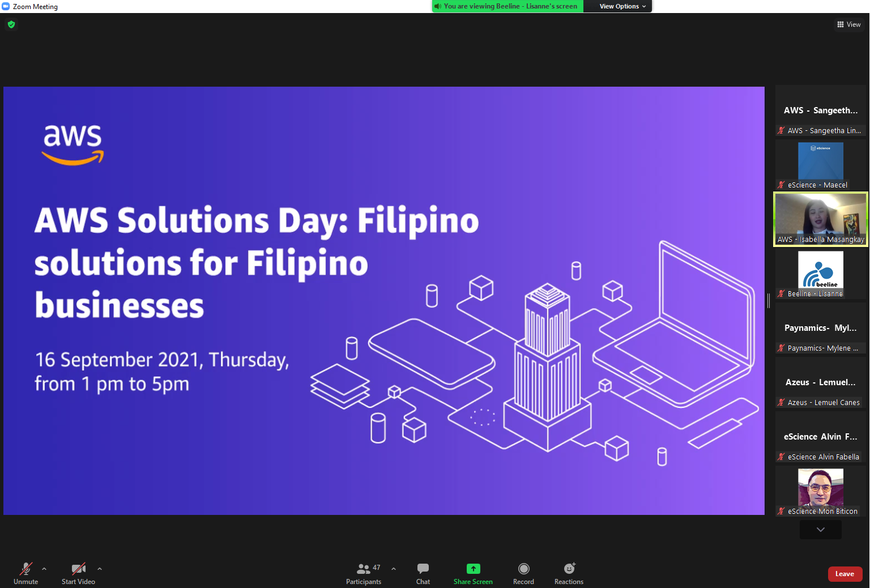Select Azeus - Lemuel Canes tile
Image resolution: width=870 pixels, height=588 pixels.
(821, 382)
